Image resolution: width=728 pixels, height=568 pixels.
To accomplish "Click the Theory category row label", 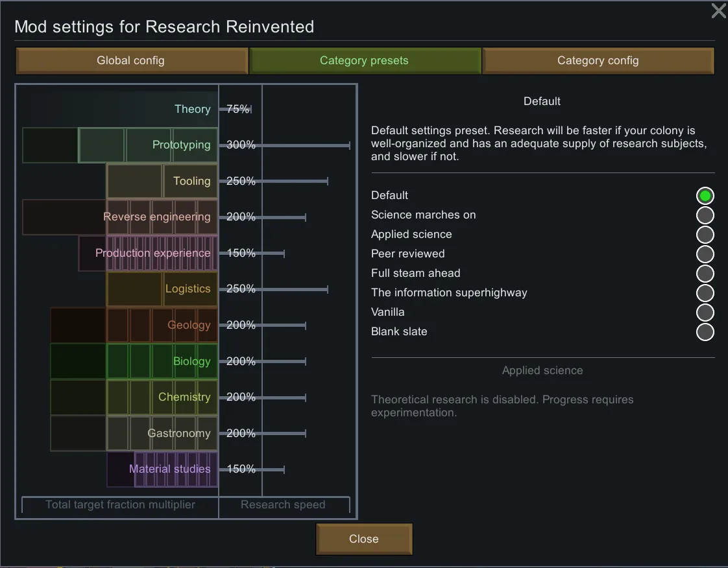I will tap(192, 109).
